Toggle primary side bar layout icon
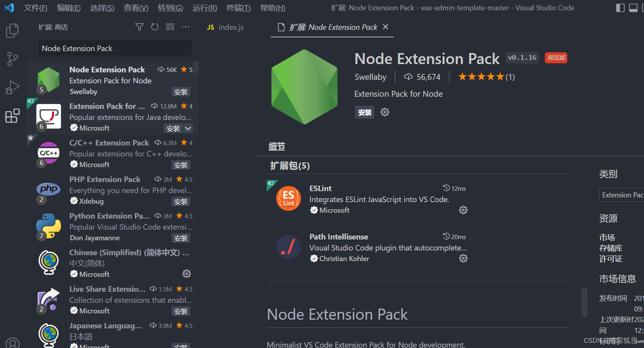The width and height of the screenshot is (644, 348). tap(620, 8)
